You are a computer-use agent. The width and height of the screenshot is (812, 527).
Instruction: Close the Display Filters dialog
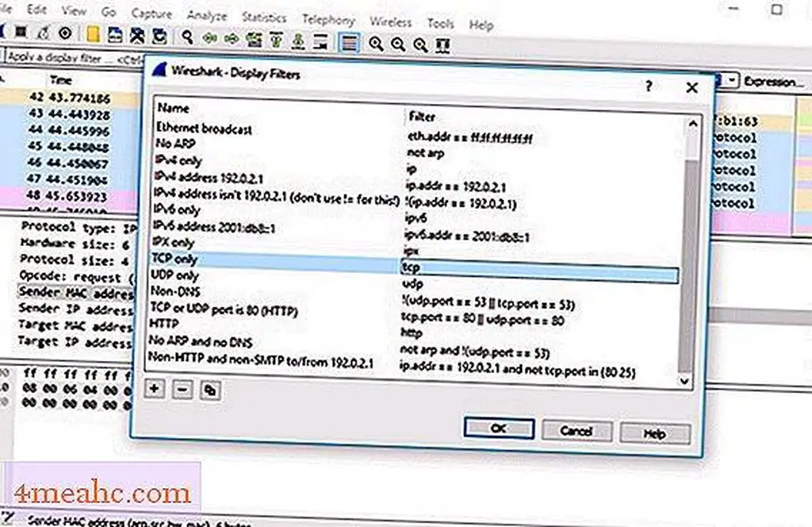pyautogui.click(x=691, y=87)
